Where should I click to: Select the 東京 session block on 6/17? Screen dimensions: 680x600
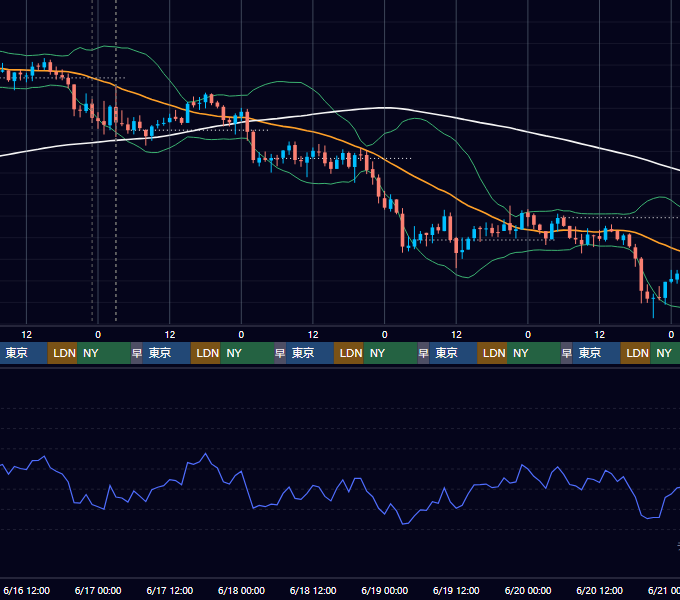[x=167, y=353]
